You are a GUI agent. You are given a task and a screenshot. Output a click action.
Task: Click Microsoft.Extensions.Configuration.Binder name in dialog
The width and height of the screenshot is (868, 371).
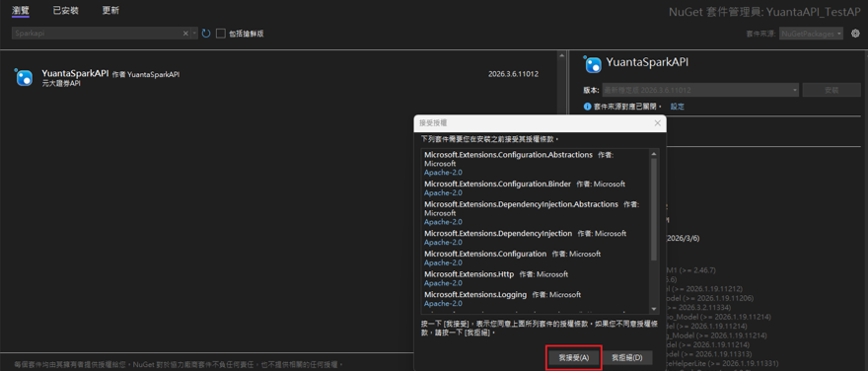(497, 184)
